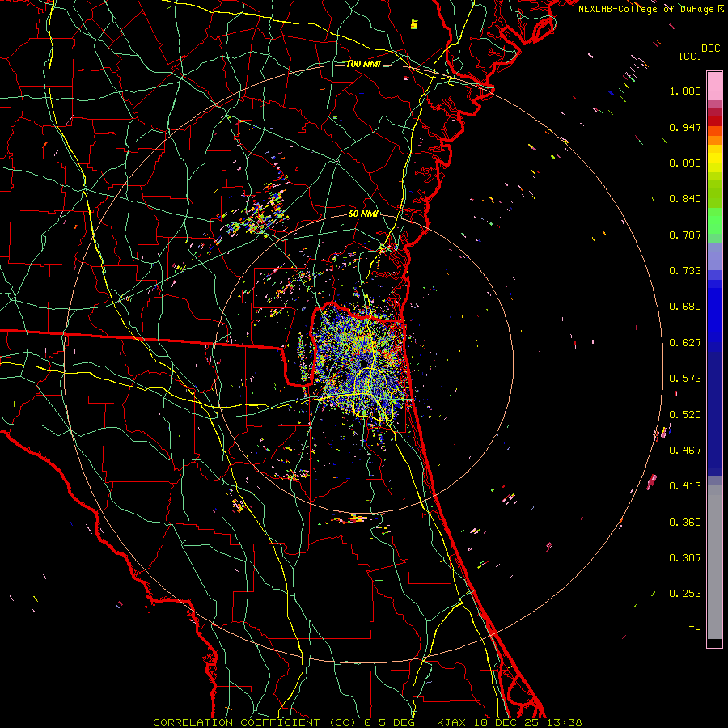The image size is (728, 728).
Task: Click the 50 NMI range ring label
Action: 363,214
